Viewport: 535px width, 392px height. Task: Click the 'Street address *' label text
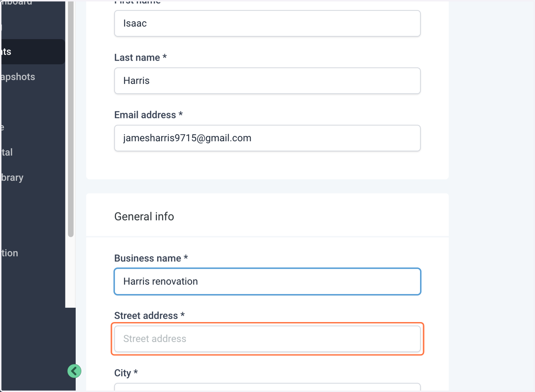(149, 316)
